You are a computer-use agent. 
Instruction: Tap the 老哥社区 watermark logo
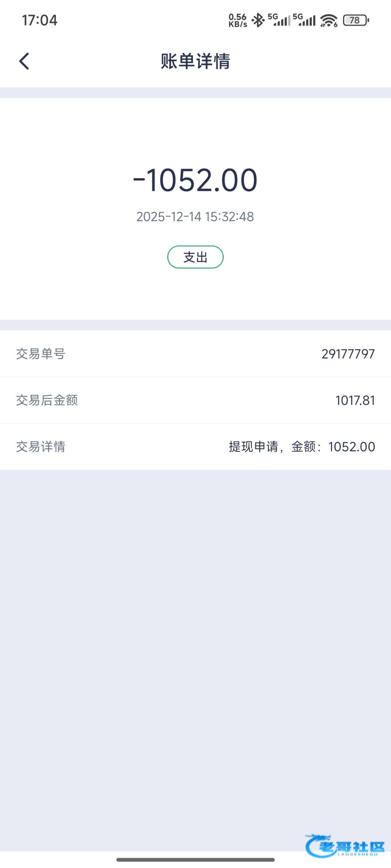coord(345,846)
